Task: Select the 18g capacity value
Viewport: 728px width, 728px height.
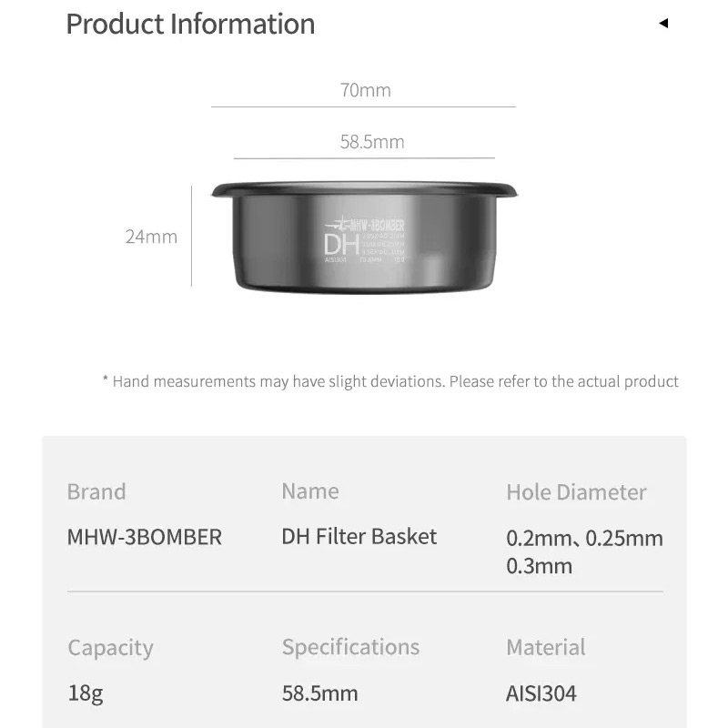Action: click(x=86, y=693)
